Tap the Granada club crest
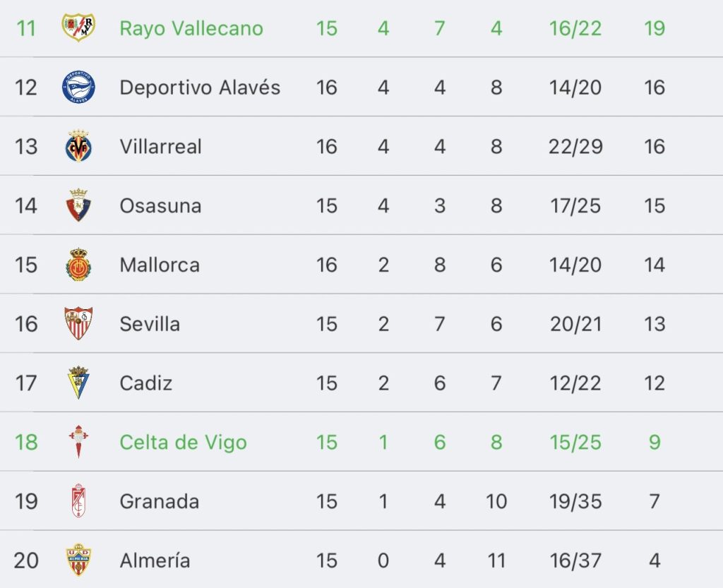Image resolution: width=723 pixels, height=588 pixels. [x=78, y=500]
